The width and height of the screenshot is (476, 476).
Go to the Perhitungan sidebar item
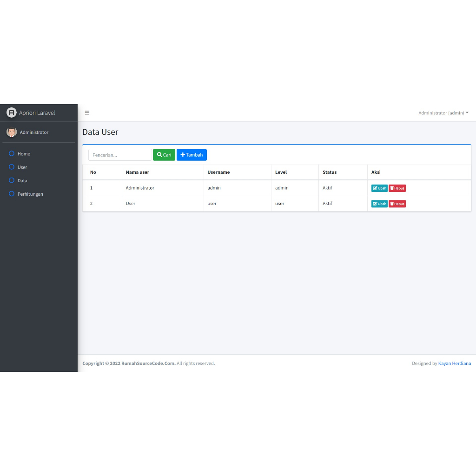click(x=30, y=194)
